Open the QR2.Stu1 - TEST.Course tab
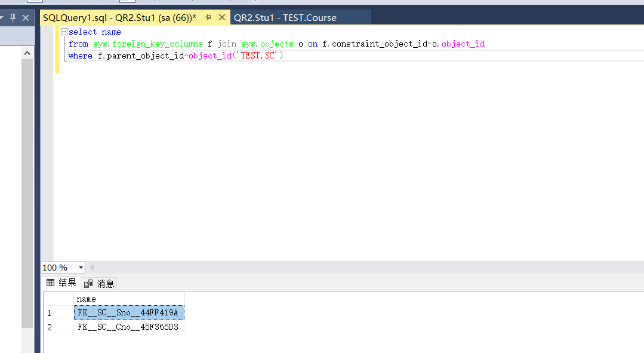This screenshot has width=644, height=353. click(x=285, y=18)
